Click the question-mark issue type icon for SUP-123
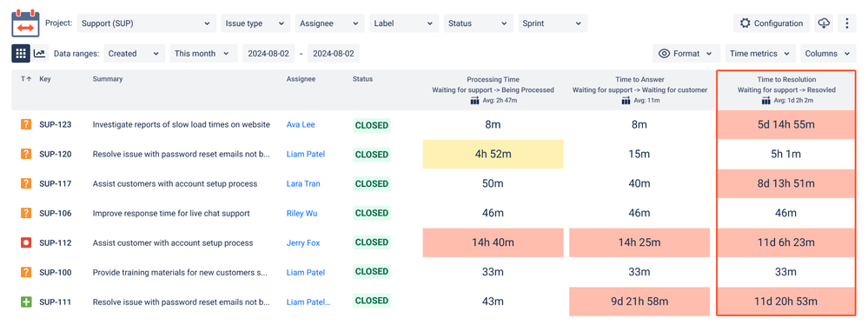Viewport: 868px width, 325px height. [x=25, y=124]
